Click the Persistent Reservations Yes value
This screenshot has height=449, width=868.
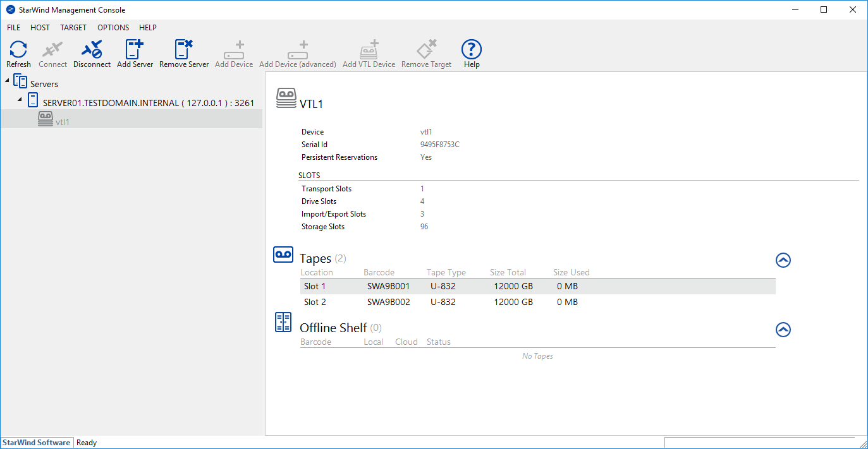click(x=426, y=157)
